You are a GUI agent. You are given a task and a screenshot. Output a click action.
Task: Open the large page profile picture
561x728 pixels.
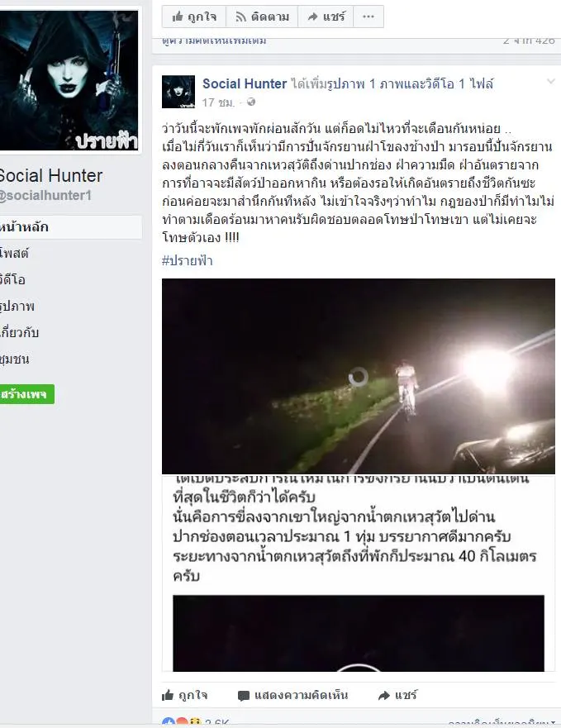pos(69,80)
